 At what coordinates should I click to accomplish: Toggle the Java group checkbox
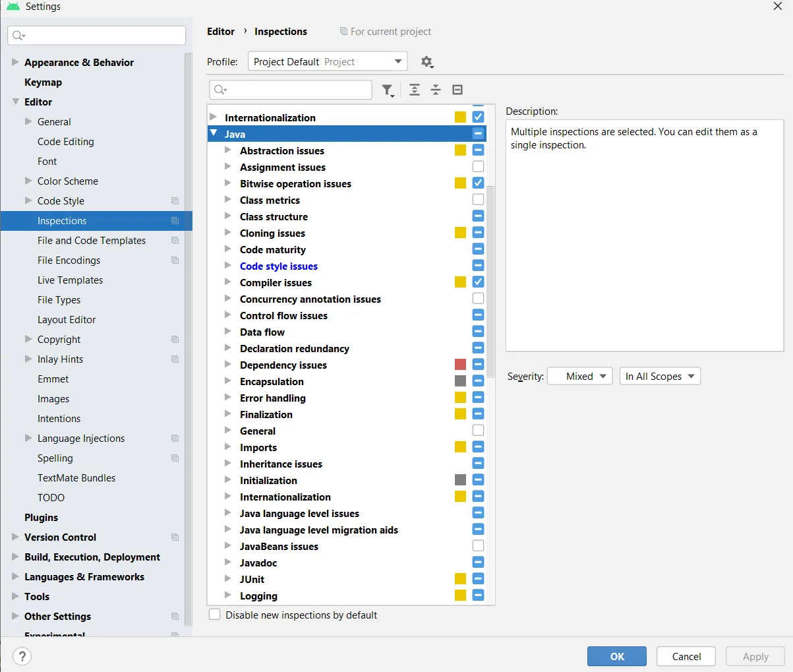[x=479, y=134]
